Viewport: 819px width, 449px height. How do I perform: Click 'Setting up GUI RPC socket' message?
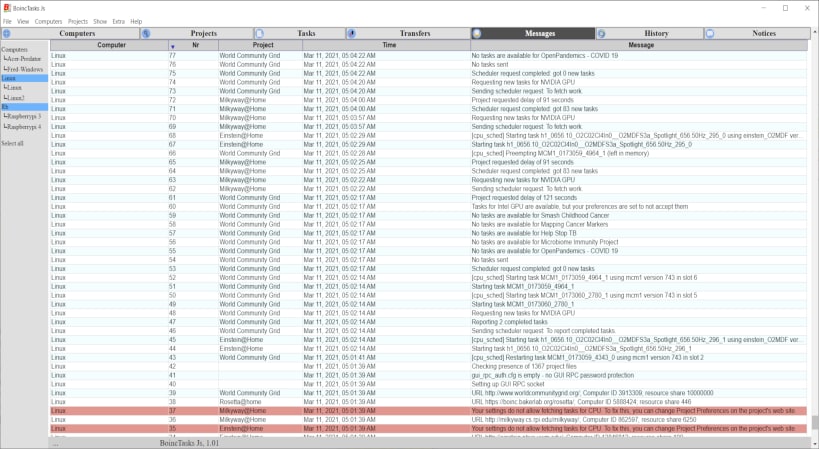pyautogui.click(x=508, y=384)
